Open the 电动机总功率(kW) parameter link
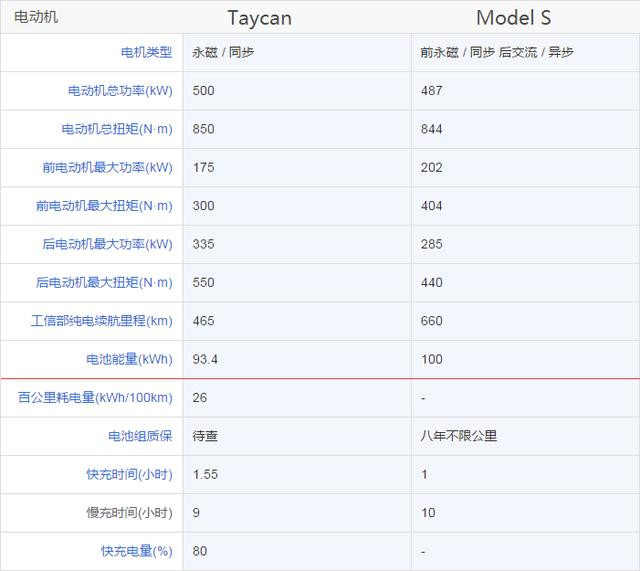Image resolution: width=640 pixels, height=571 pixels. click(x=120, y=91)
